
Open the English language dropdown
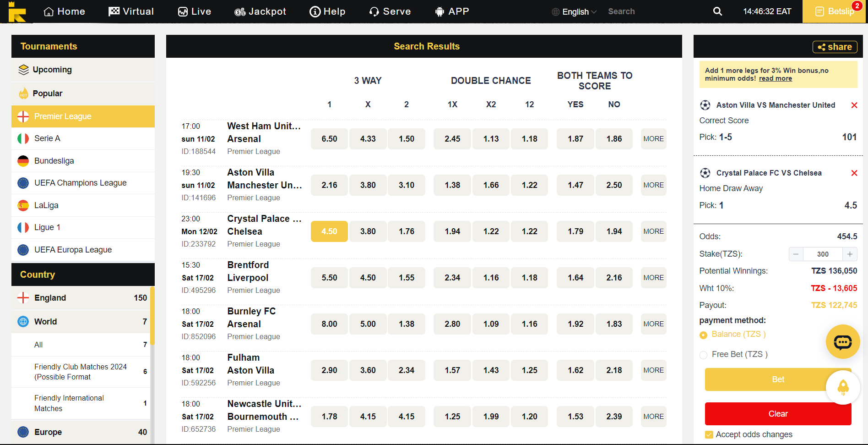(575, 12)
